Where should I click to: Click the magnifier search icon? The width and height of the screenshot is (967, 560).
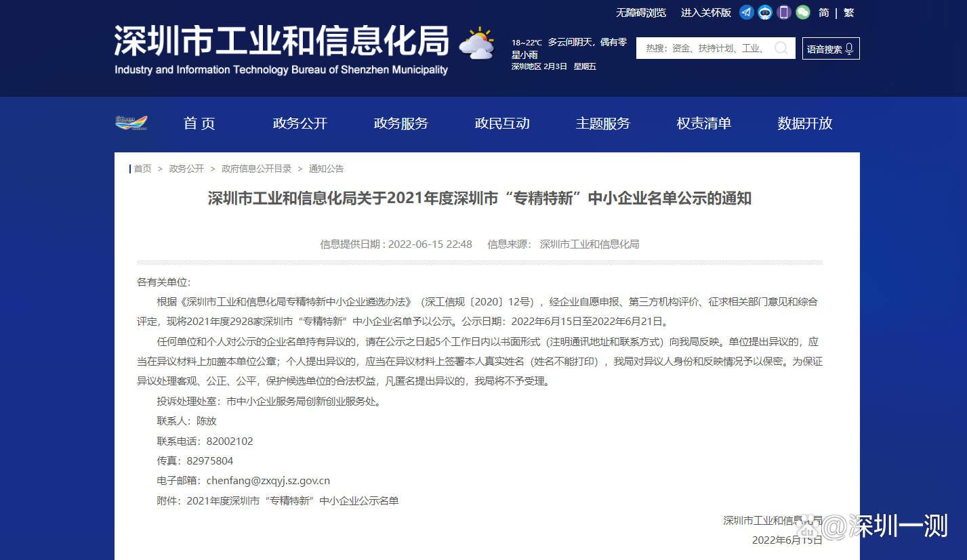(781, 48)
